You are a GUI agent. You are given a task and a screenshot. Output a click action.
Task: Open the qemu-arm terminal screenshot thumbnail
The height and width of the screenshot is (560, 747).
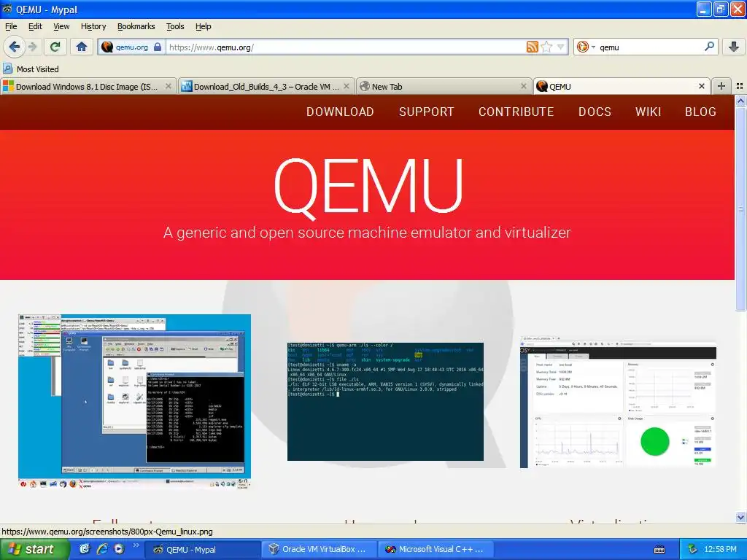[385, 402]
